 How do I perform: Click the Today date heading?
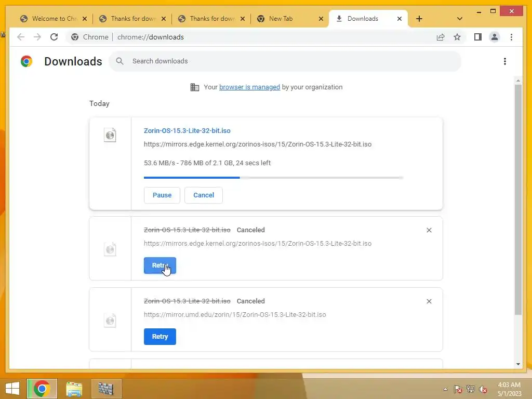(x=99, y=103)
